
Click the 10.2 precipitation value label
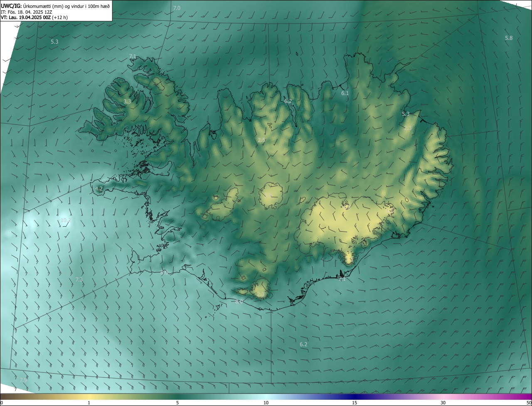66,220
